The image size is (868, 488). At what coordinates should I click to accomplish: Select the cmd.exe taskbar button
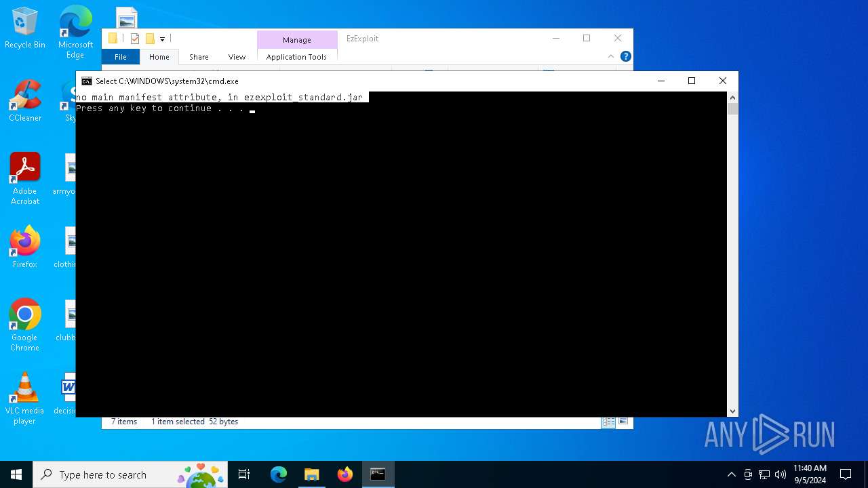(378, 474)
